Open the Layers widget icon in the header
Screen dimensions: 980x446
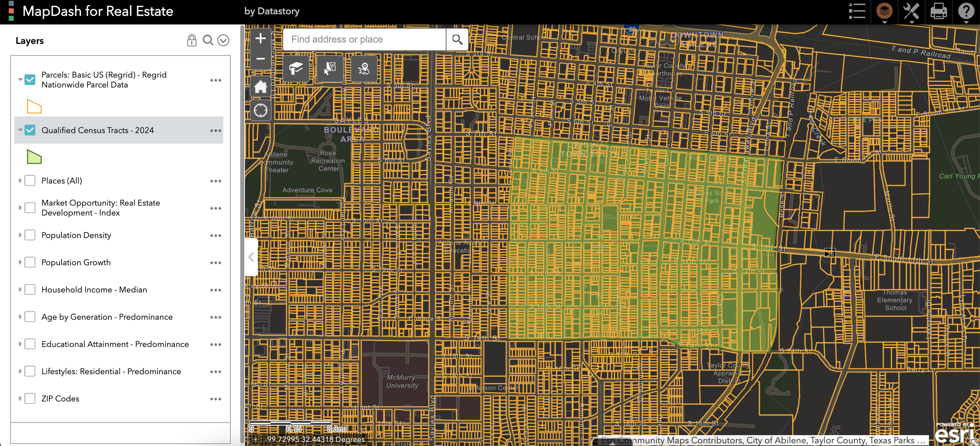884,11
